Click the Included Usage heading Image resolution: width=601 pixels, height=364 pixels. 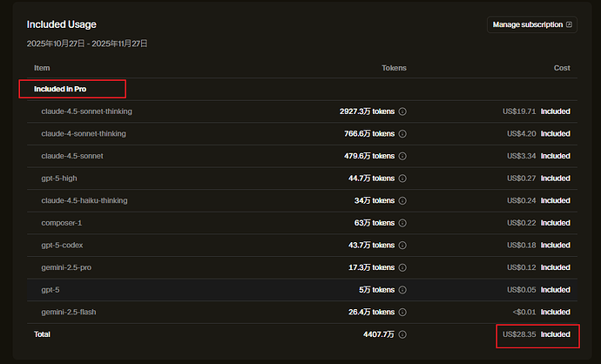pyautogui.click(x=61, y=24)
